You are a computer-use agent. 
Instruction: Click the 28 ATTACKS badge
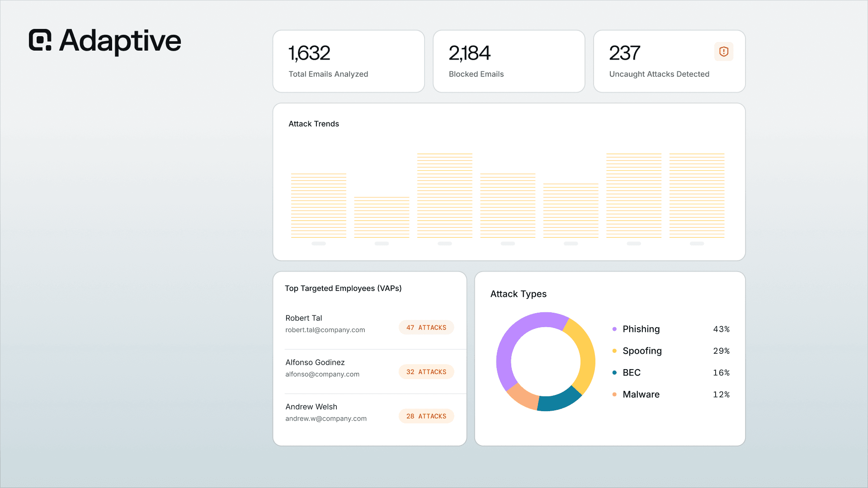coord(426,416)
